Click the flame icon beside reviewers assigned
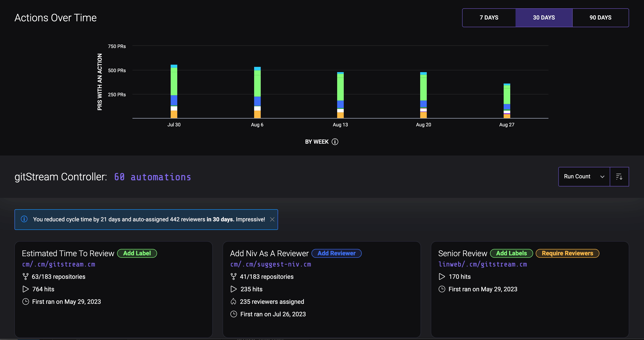This screenshot has height=340, width=644. pyautogui.click(x=233, y=302)
